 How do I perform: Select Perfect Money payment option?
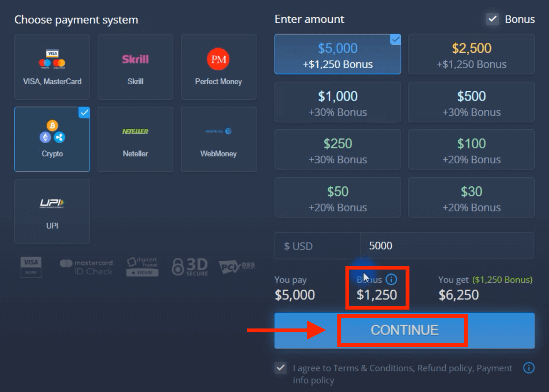coord(218,67)
